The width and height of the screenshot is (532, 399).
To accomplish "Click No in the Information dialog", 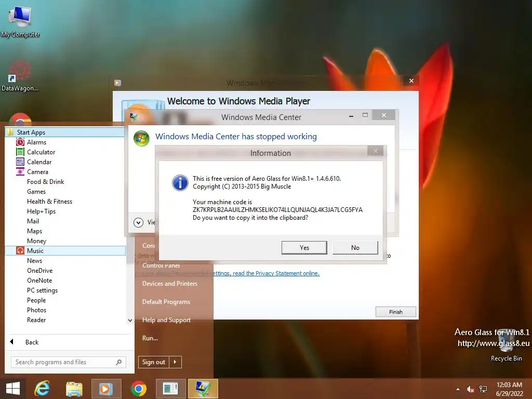I will coord(355,248).
